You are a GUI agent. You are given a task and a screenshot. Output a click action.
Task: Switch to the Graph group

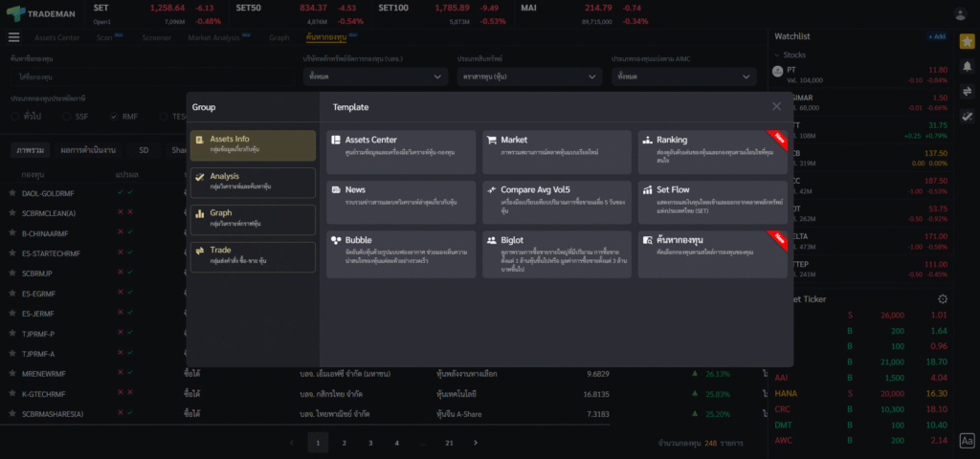coord(253,219)
